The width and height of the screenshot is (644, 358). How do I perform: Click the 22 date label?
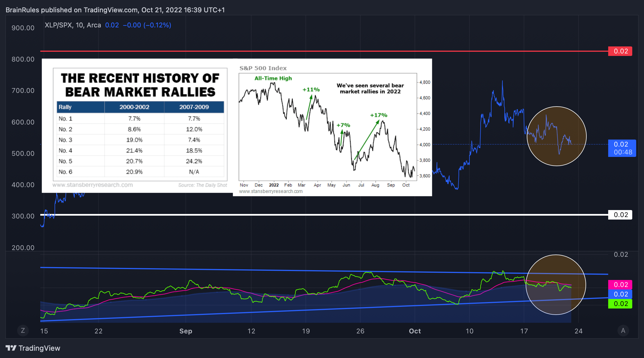(98, 331)
